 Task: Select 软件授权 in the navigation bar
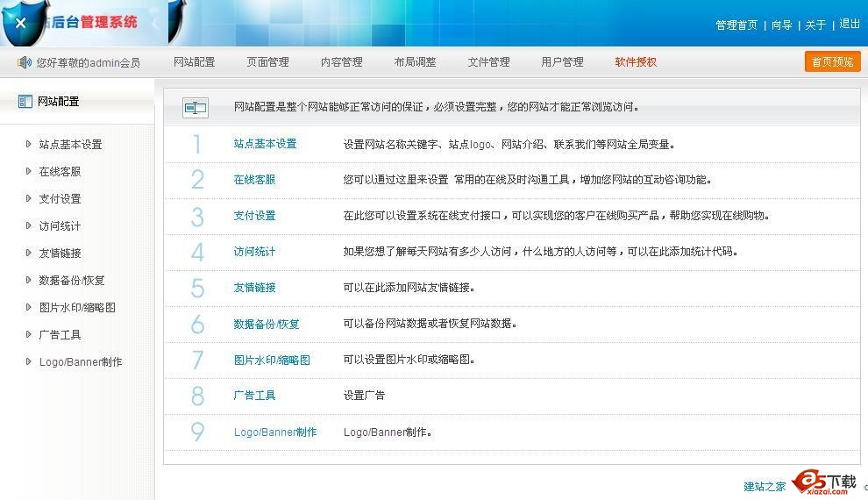click(636, 62)
